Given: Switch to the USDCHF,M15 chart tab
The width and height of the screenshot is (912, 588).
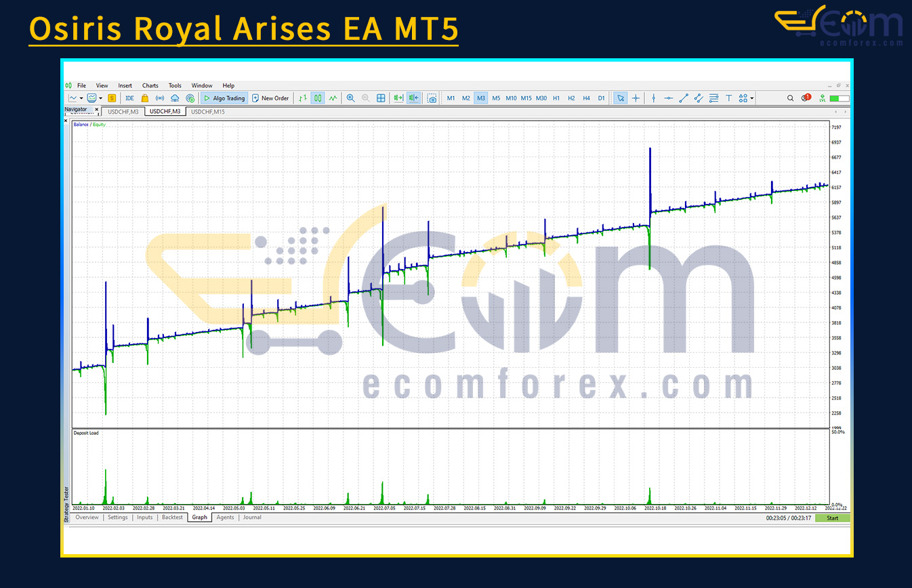Looking at the screenshot, I should click(208, 111).
